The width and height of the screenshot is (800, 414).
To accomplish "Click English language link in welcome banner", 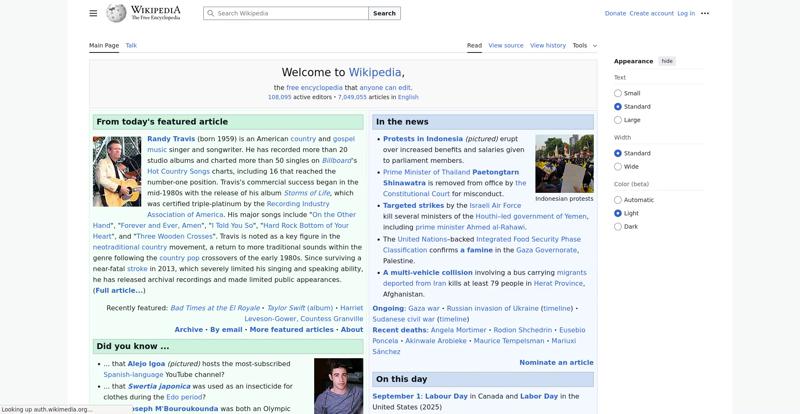I will point(408,97).
